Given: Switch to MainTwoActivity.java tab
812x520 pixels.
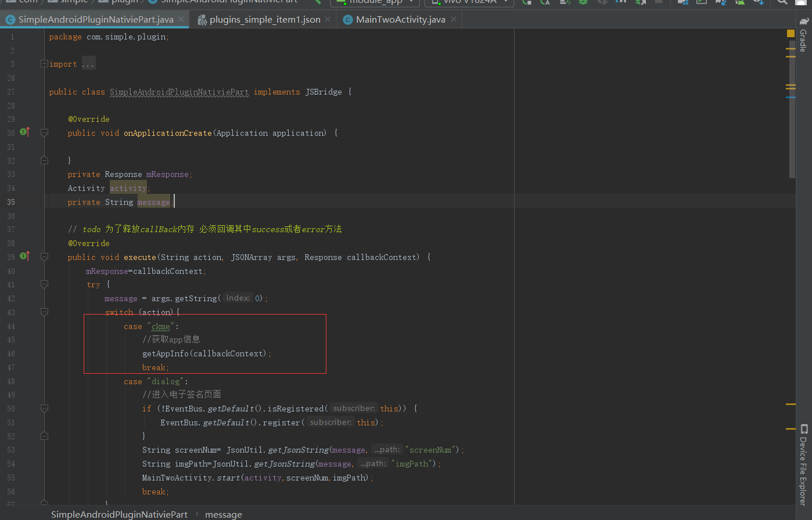Looking at the screenshot, I should pos(401,19).
